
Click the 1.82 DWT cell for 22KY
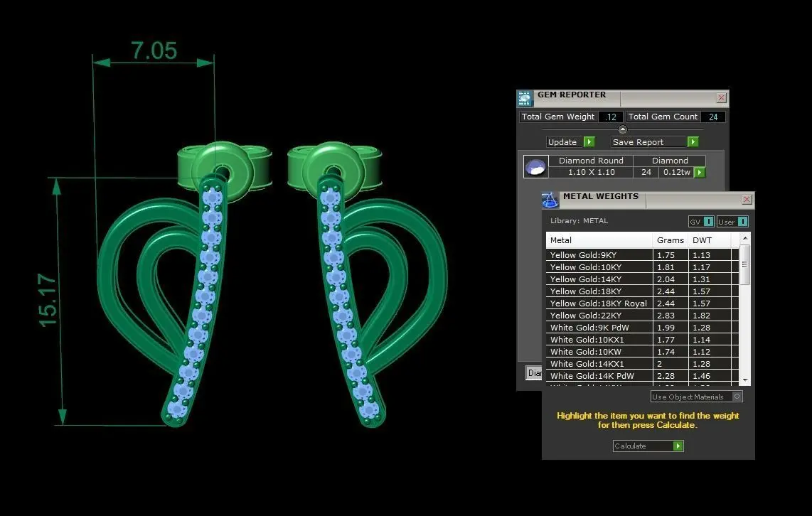point(710,316)
